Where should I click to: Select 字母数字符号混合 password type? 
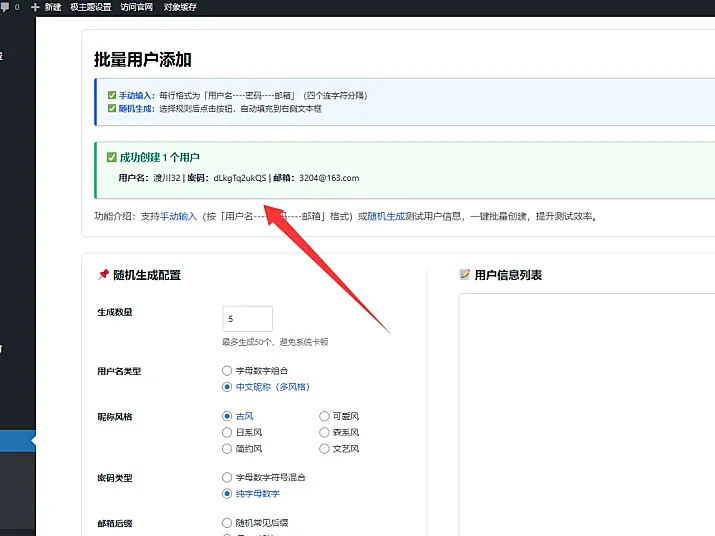pyautogui.click(x=227, y=477)
